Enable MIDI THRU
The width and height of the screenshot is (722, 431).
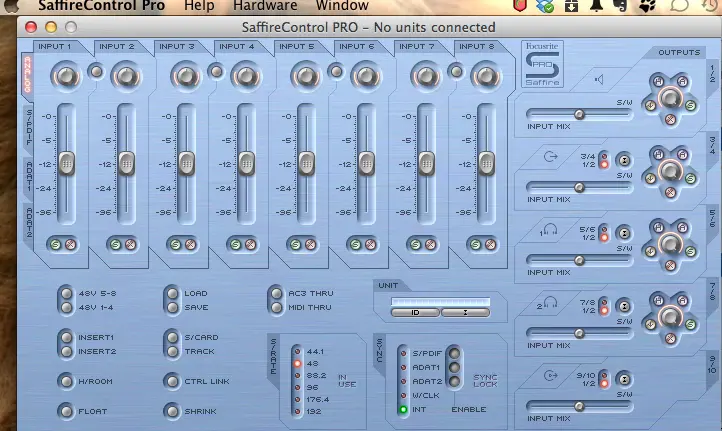click(x=277, y=307)
